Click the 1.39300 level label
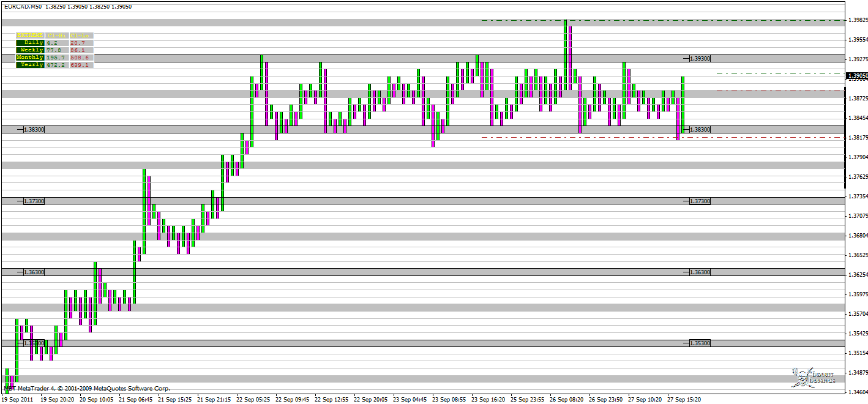 [700, 59]
